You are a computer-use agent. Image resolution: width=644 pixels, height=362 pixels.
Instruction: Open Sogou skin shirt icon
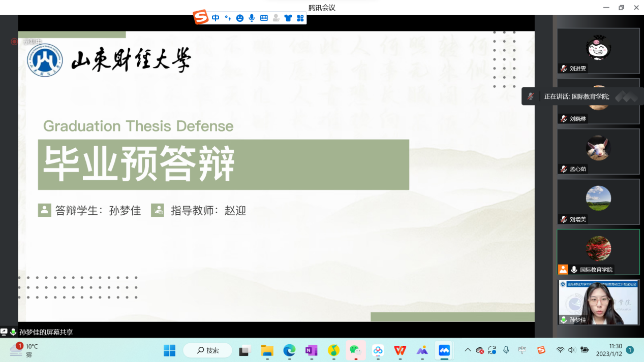288,18
